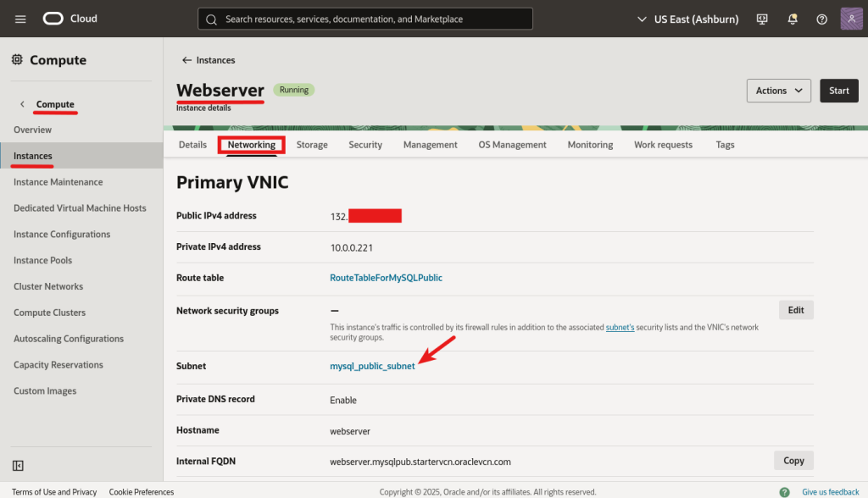Open Cluster Networks in sidebar
Viewport: 868px width, 498px height.
click(48, 286)
